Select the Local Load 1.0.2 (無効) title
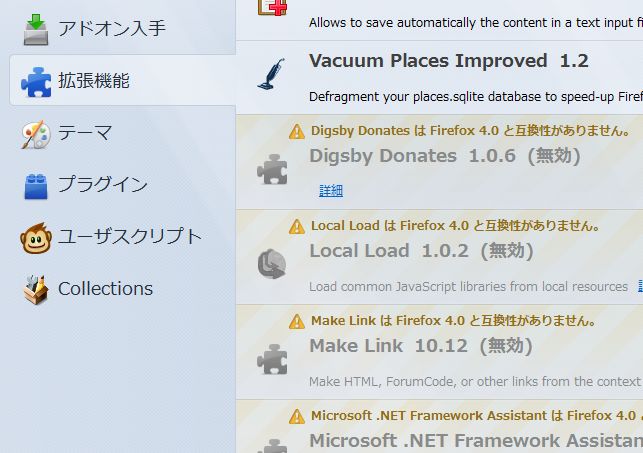Image resolution: width=643 pixels, height=453 pixels. point(422,251)
